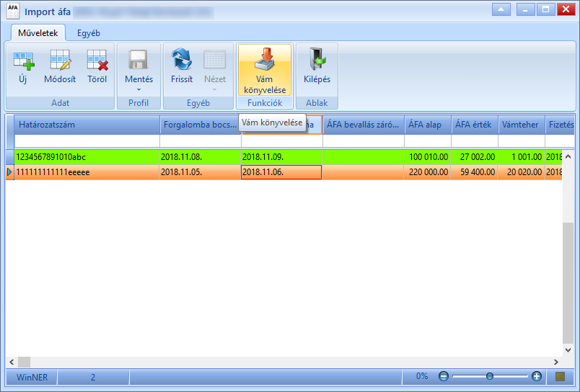Click the ÁFA application icon in title bar
This screenshot has height=392, width=580.
(13, 12)
